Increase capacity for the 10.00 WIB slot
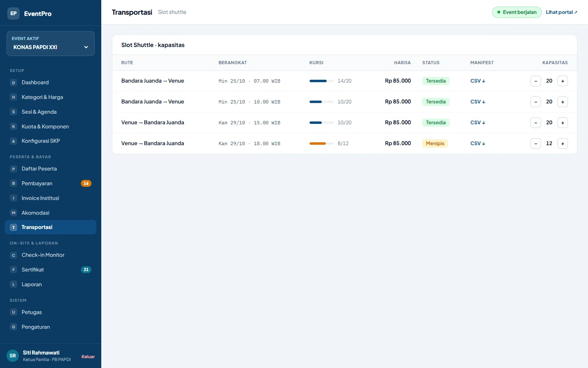Screen dimensions: 588x368 (x=563, y=102)
